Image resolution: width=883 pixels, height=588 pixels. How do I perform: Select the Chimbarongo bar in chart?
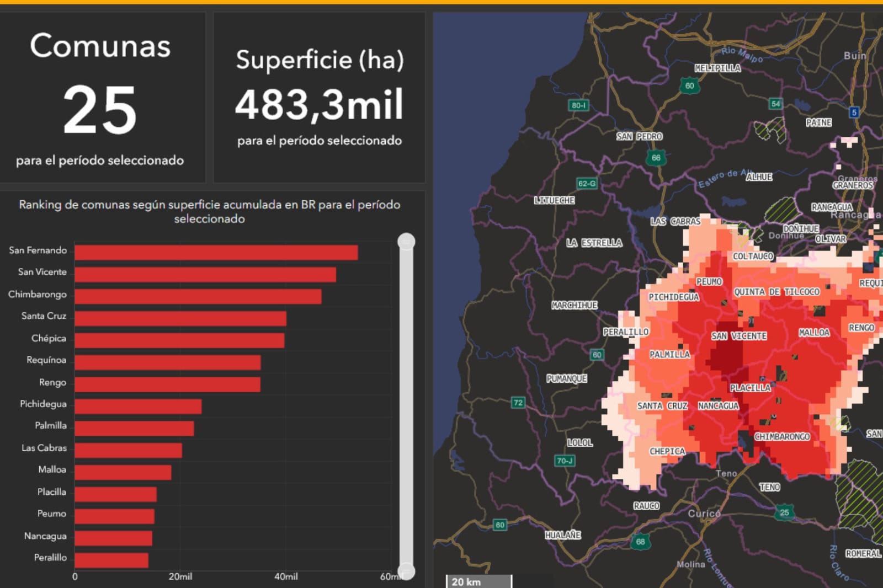pyautogui.click(x=198, y=296)
